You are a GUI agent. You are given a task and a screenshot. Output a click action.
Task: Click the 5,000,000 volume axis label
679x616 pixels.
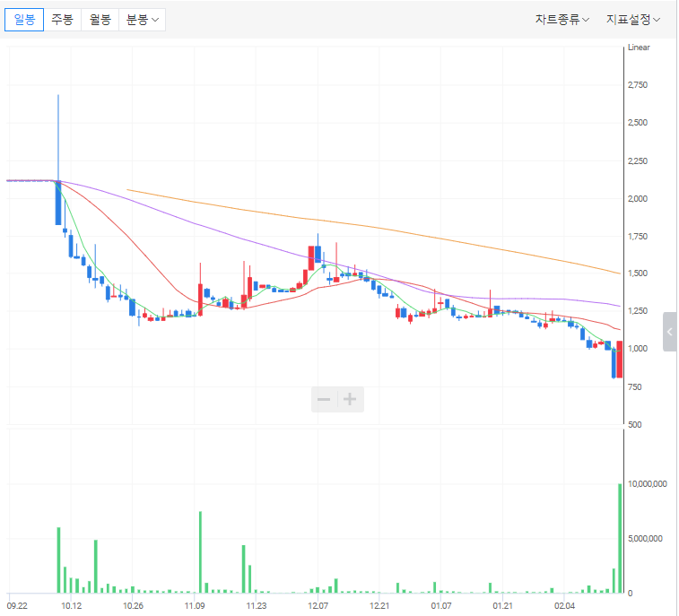[x=645, y=539]
